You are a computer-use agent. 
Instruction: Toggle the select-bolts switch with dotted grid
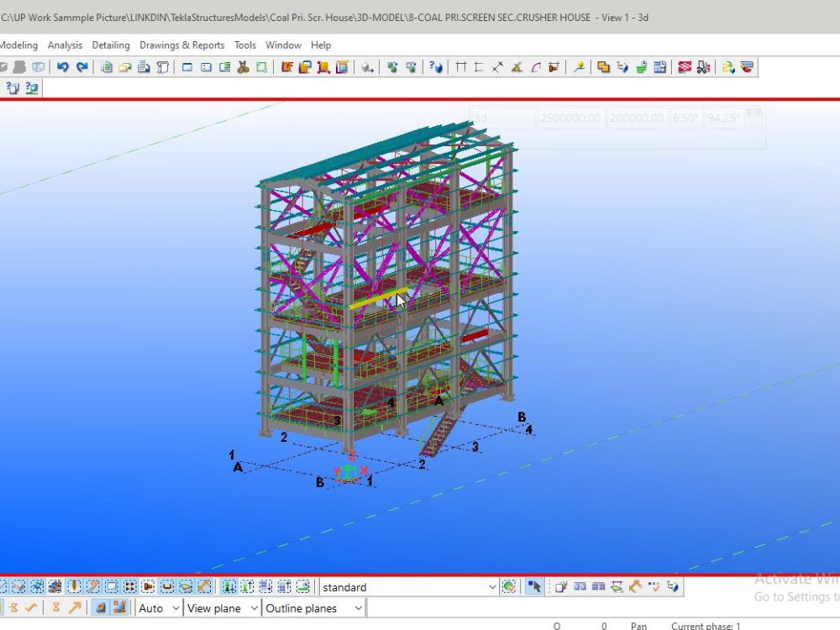(x=129, y=586)
